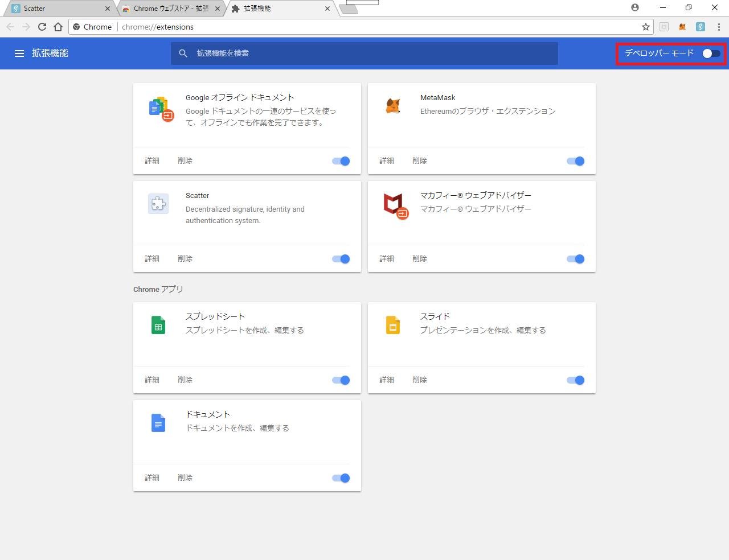The height and width of the screenshot is (560, 729).
Task: Remove マカフィー ウェブアドバイザー with 削除
Action: (420, 259)
